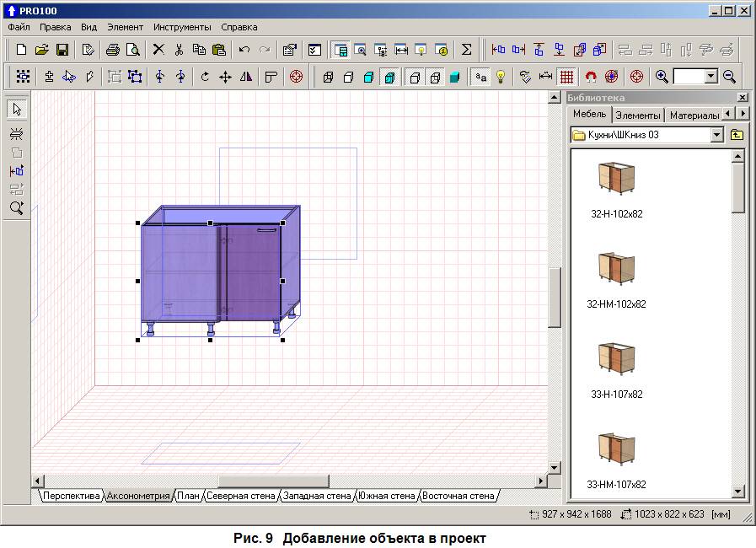
Task: Toggle the light bulb shading button
Action: coord(501,77)
